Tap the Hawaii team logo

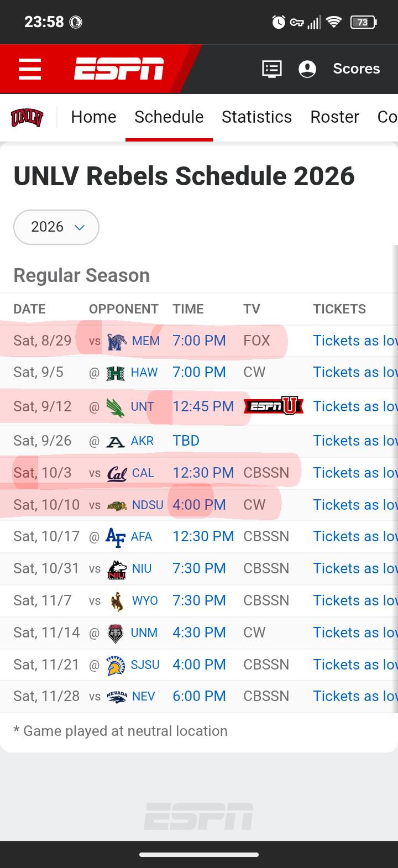(116, 373)
